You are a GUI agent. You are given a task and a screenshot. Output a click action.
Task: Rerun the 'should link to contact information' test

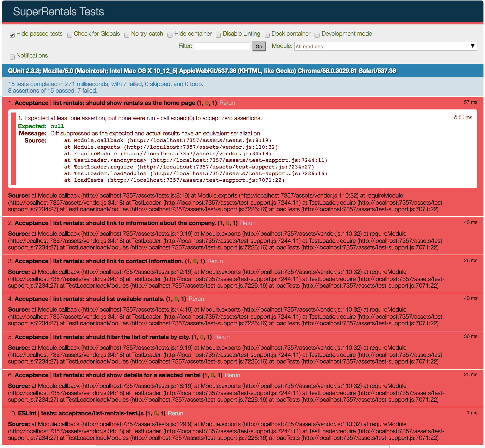click(x=215, y=261)
